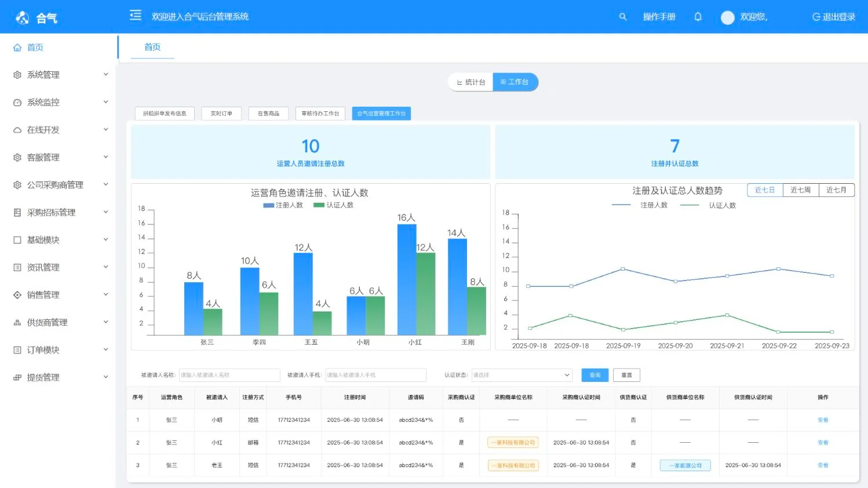
Task: Expand the 采购招标管理 menu chevron
Action: (x=106, y=212)
